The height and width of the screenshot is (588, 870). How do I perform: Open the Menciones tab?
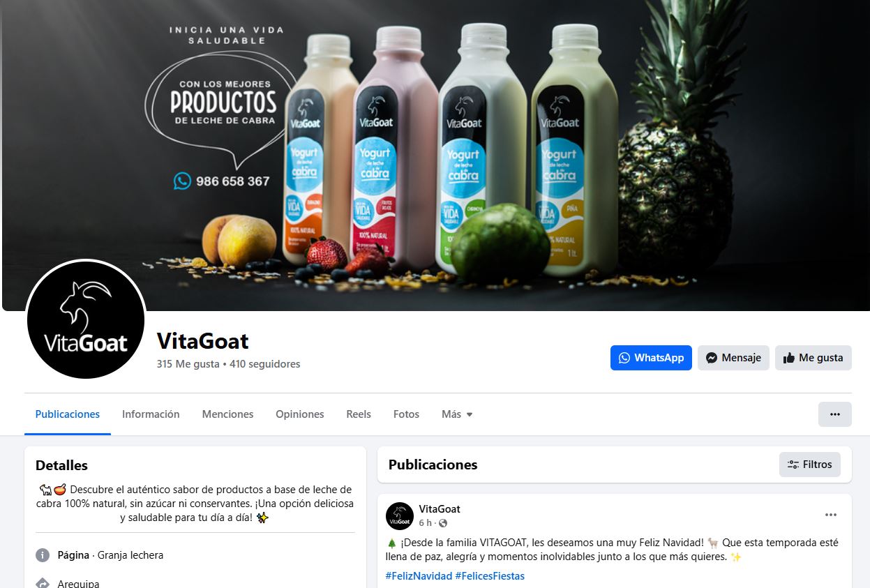[x=227, y=414]
